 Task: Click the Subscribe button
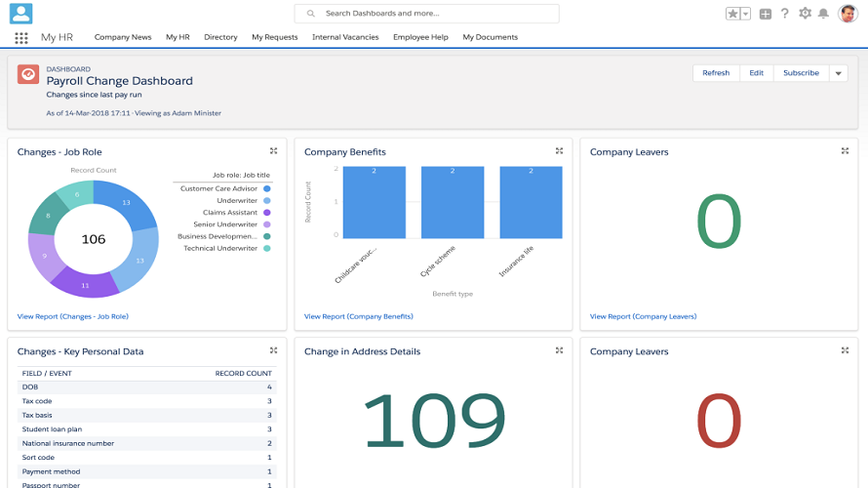click(x=801, y=73)
